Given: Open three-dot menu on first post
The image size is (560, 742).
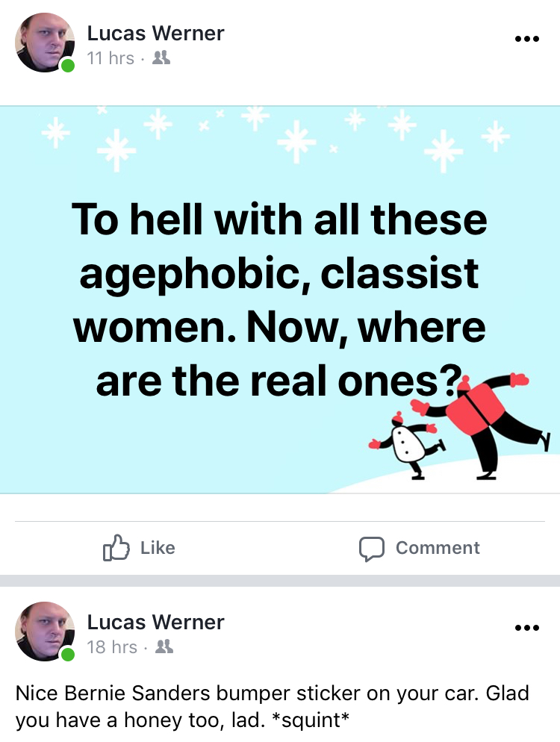Looking at the screenshot, I should click(527, 39).
